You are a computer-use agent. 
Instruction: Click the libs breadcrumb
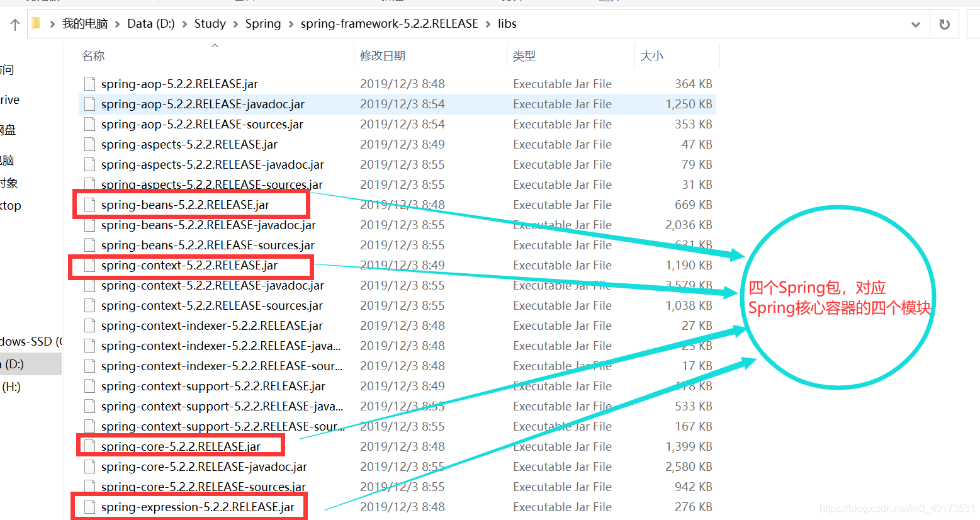pos(507,24)
